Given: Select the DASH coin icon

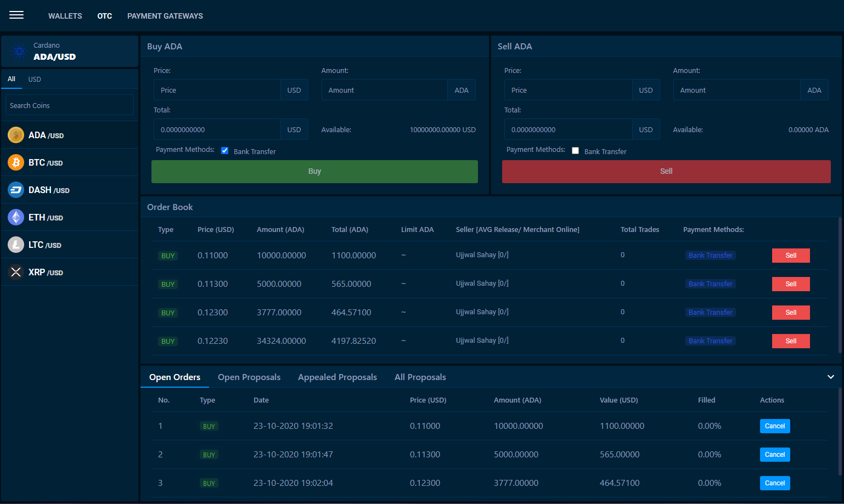Looking at the screenshot, I should (x=16, y=190).
